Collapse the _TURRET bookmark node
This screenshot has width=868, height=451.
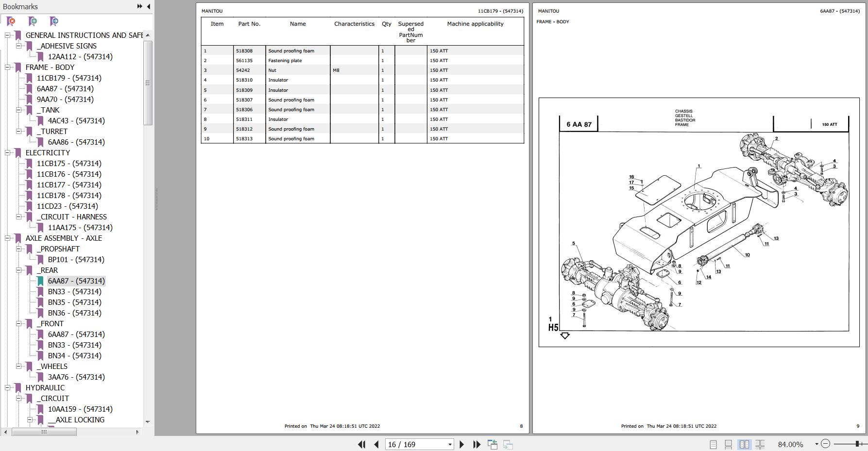18,131
